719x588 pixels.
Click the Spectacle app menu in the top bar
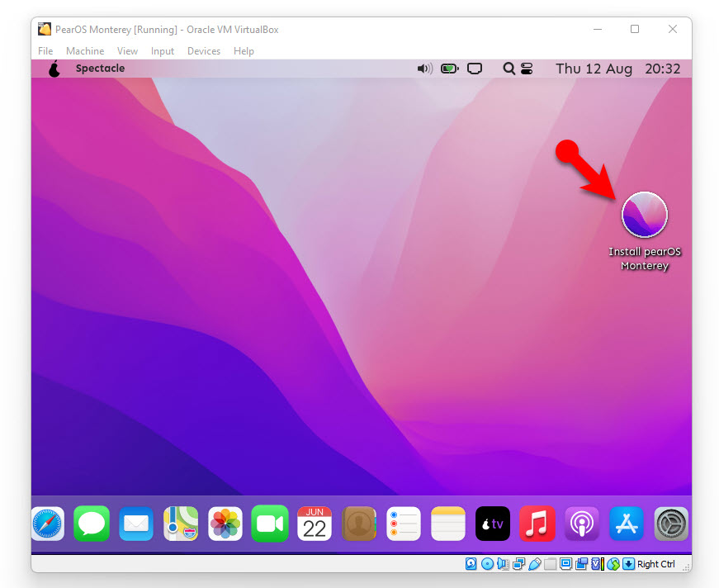click(x=100, y=69)
